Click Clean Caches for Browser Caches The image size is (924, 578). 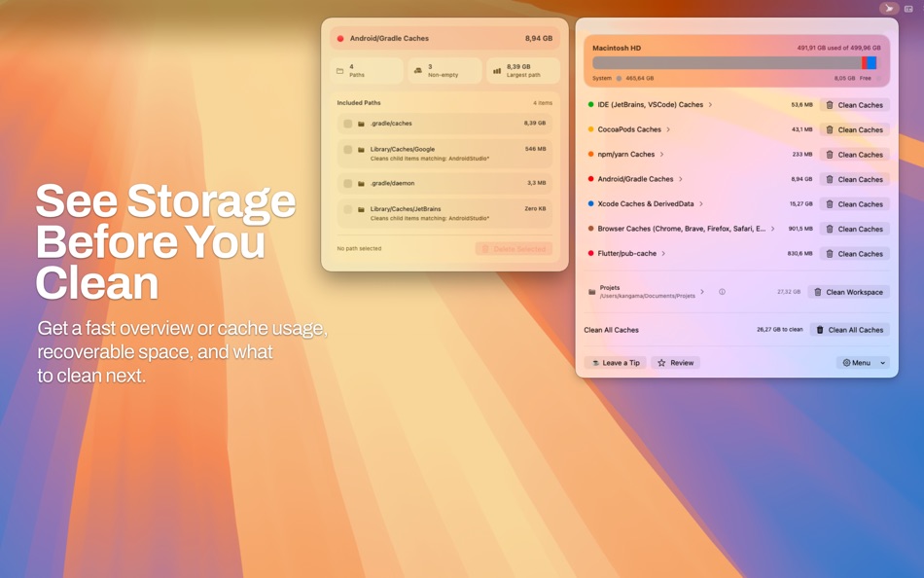[x=855, y=229]
